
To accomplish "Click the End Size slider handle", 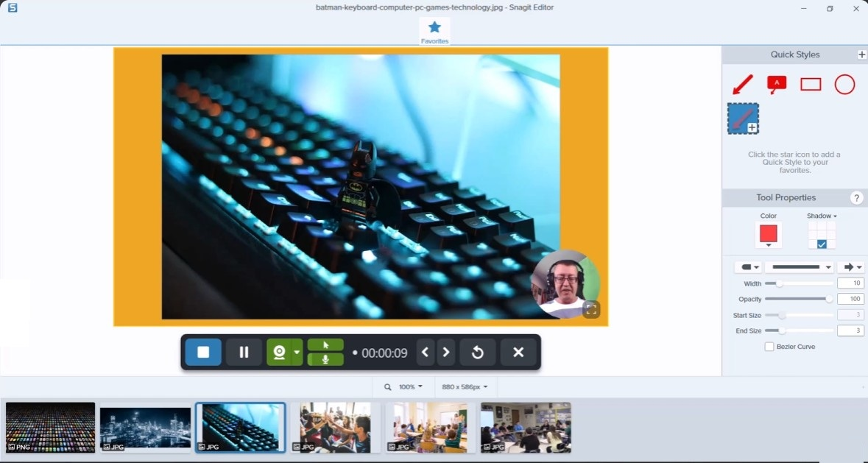I will (x=782, y=331).
